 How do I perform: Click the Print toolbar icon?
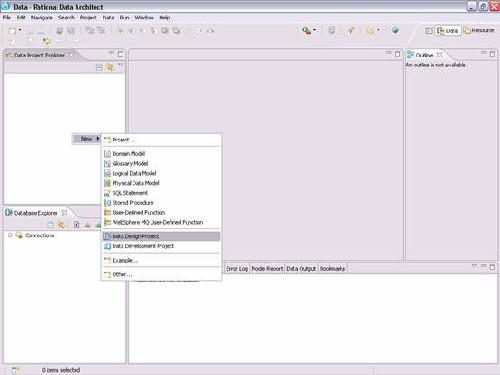click(59, 31)
